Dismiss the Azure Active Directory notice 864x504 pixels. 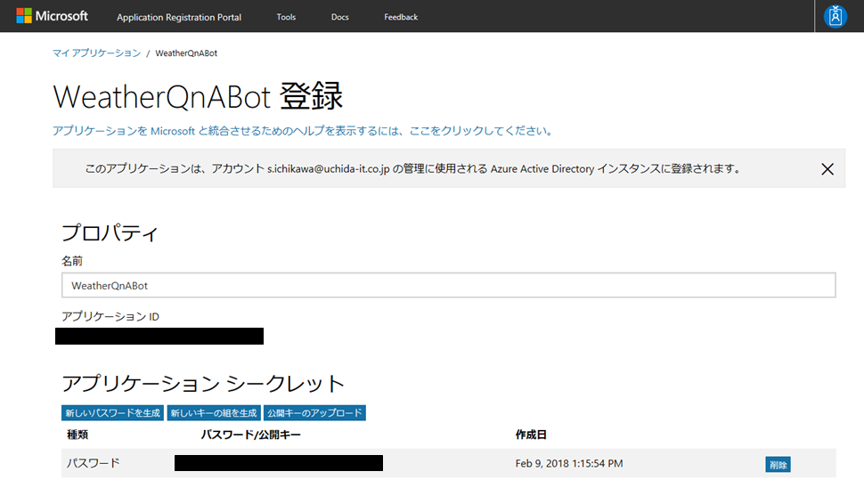(x=827, y=169)
